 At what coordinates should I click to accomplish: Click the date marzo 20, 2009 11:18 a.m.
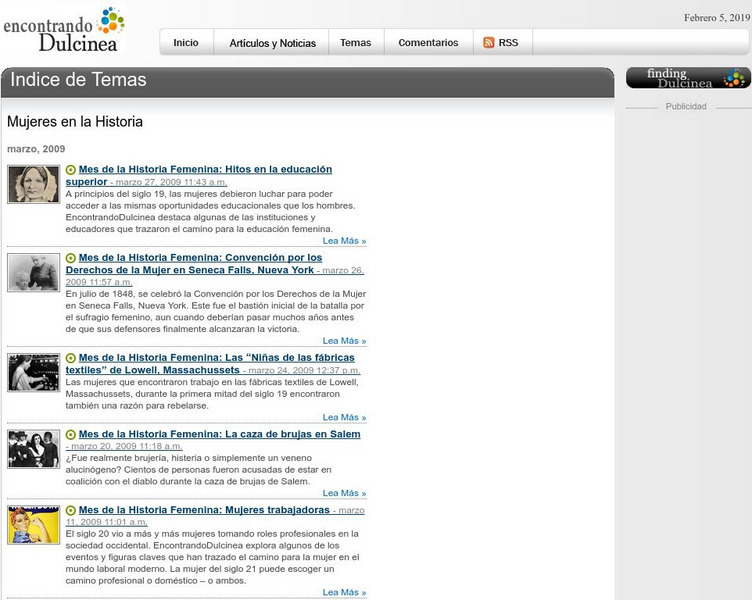click(127, 446)
